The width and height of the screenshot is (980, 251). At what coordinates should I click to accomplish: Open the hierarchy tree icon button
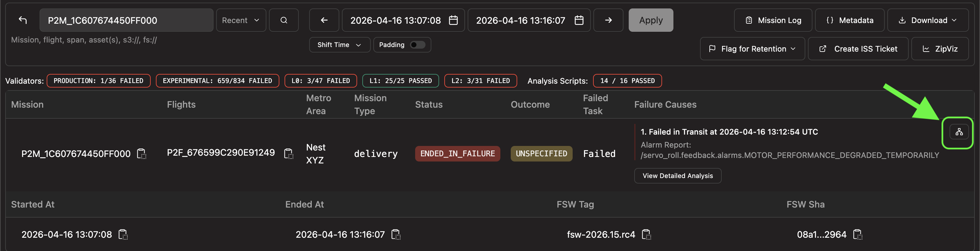tap(959, 132)
